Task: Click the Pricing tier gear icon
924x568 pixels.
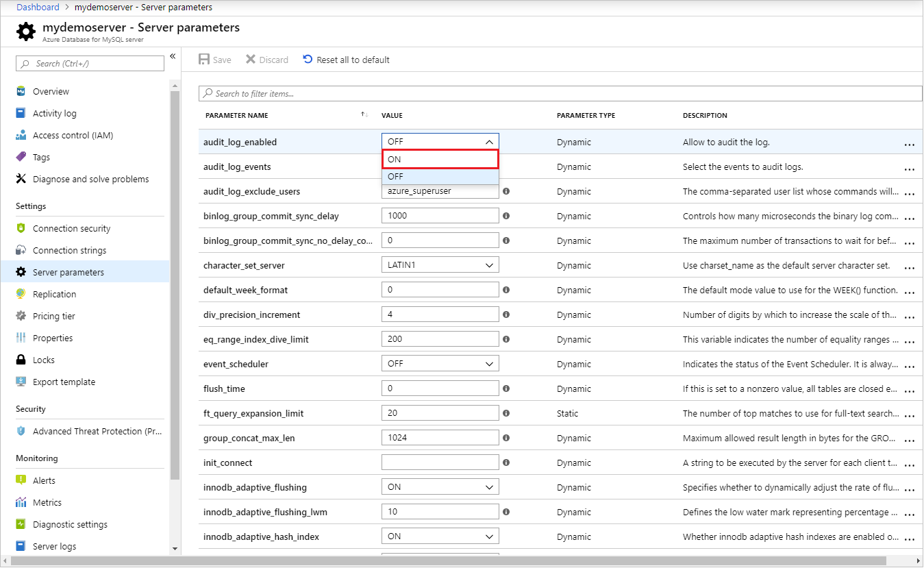Action: click(21, 316)
